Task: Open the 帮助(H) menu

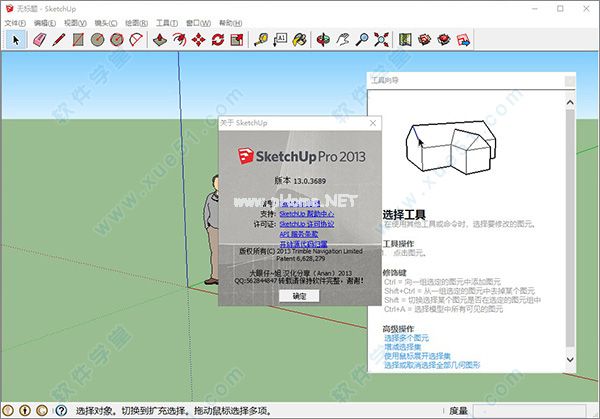Action: tap(230, 23)
